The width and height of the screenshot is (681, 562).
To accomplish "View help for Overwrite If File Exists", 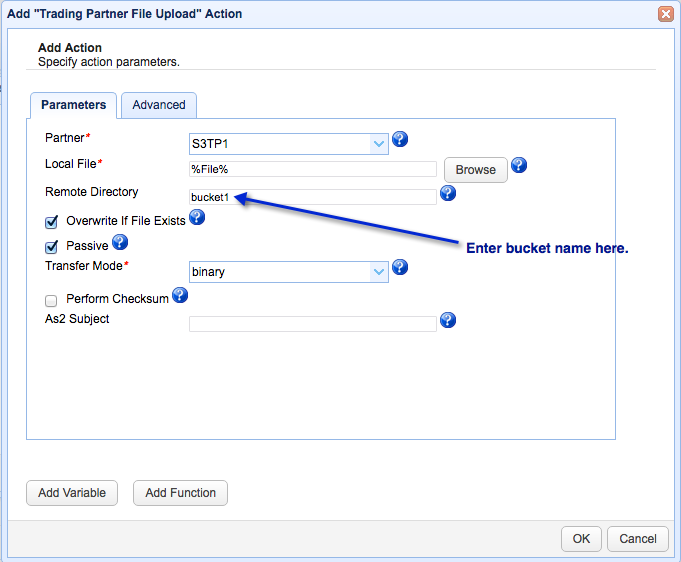I will (197, 217).
